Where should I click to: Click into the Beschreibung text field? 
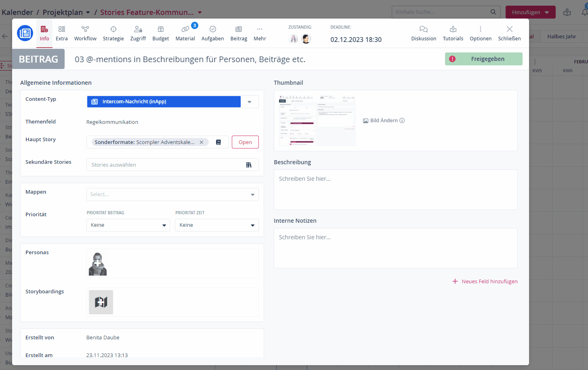395,190
